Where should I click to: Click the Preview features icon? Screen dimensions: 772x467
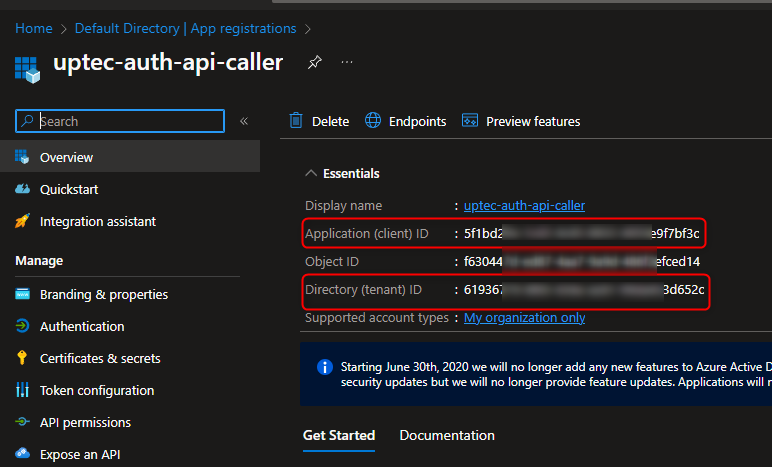(x=470, y=121)
